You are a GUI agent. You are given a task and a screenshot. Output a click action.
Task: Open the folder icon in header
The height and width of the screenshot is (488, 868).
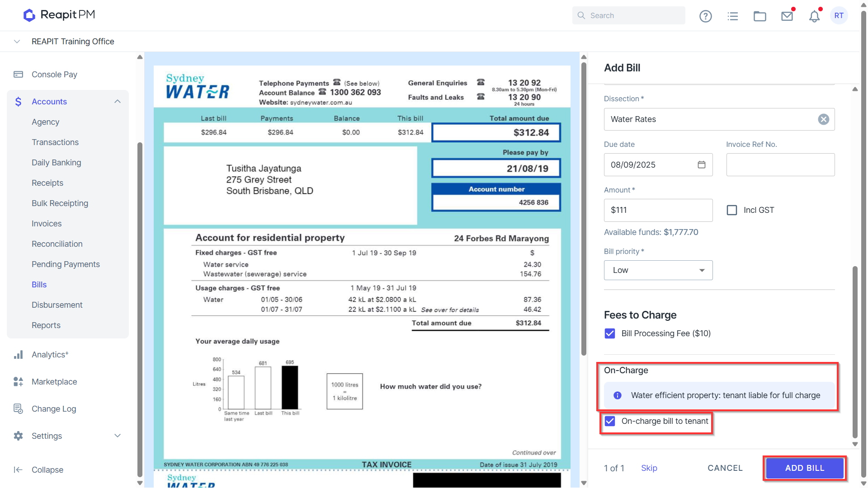pos(760,16)
